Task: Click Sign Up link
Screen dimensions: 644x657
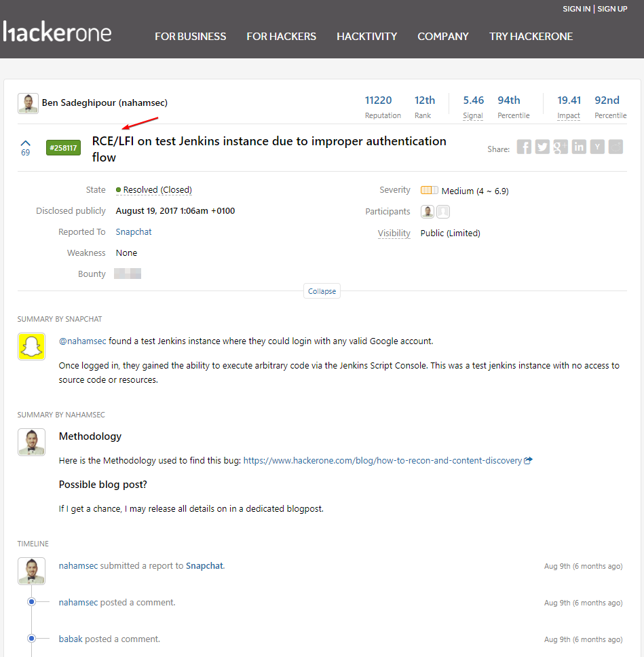Action: pyautogui.click(x=612, y=9)
